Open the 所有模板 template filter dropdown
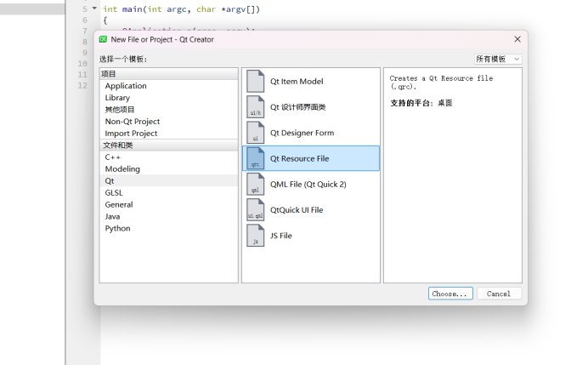The image size is (588, 365). [x=498, y=59]
